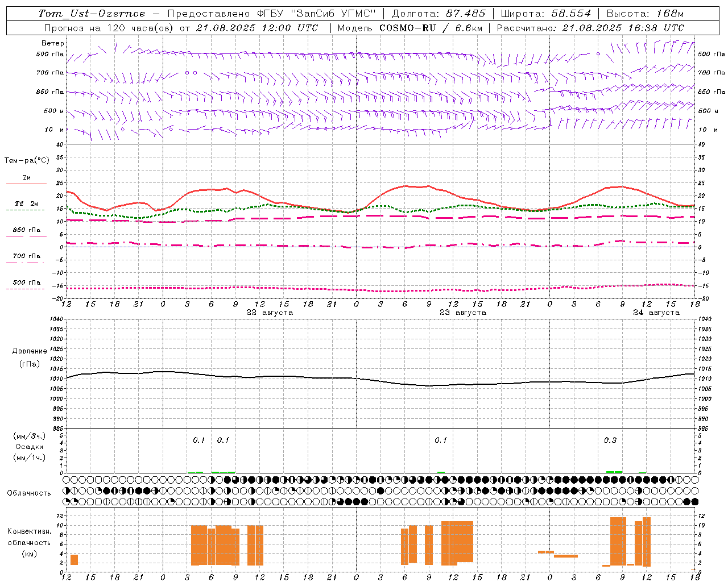
Task: Click the 500 гПа dotted legend line in temperature panel
Action: (x=26, y=289)
